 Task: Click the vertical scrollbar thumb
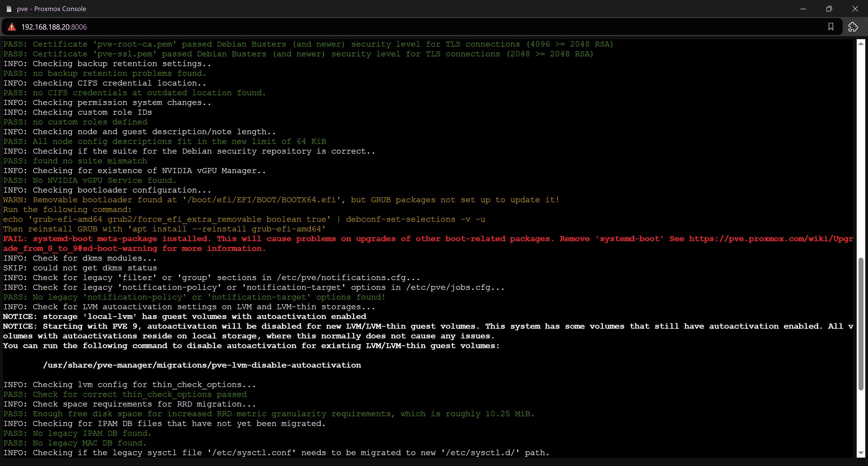pos(861,324)
